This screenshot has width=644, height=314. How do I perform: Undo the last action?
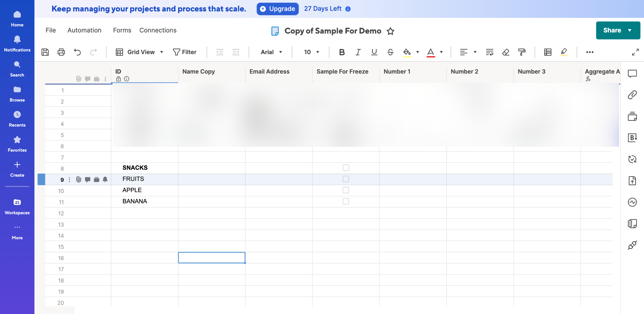click(x=77, y=52)
